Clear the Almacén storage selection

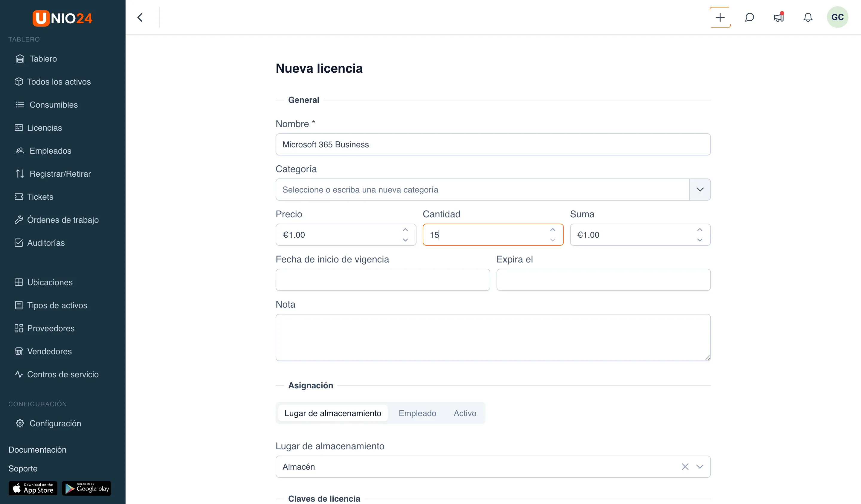pyautogui.click(x=685, y=466)
